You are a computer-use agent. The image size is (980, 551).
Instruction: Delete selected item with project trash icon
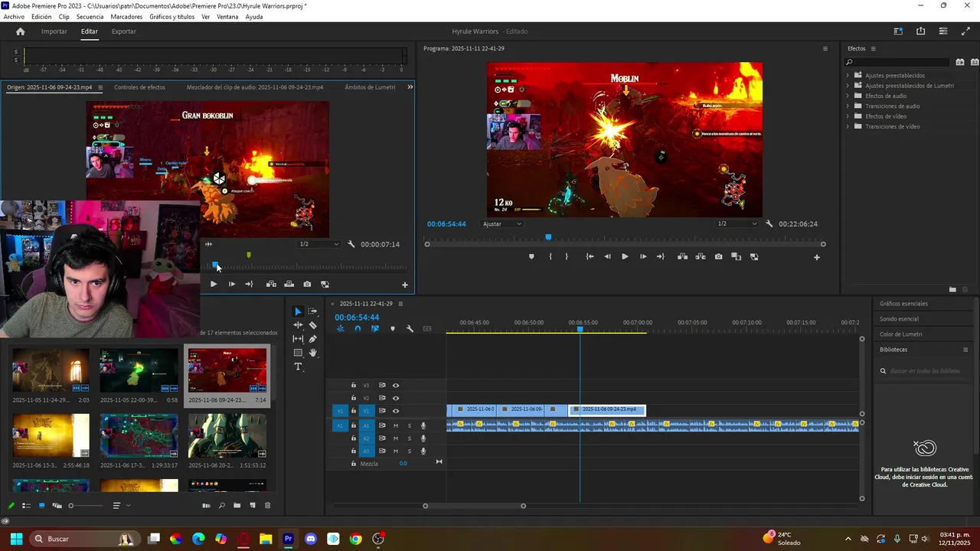[267, 506]
